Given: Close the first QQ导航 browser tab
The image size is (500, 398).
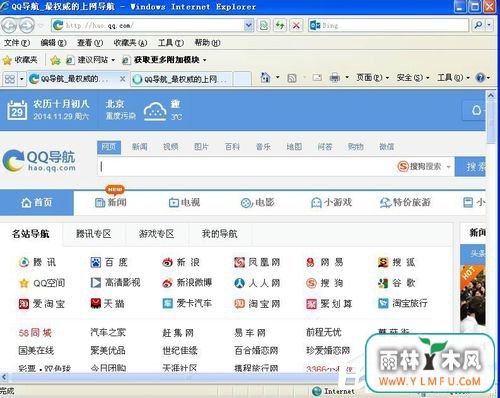Looking at the screenshot, I should 122,79.
